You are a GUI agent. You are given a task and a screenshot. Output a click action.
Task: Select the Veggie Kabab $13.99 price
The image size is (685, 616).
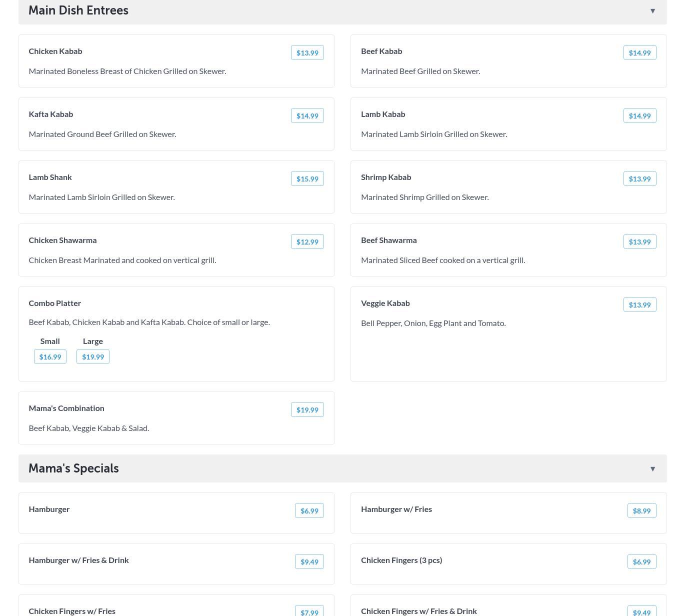[639, 305]
